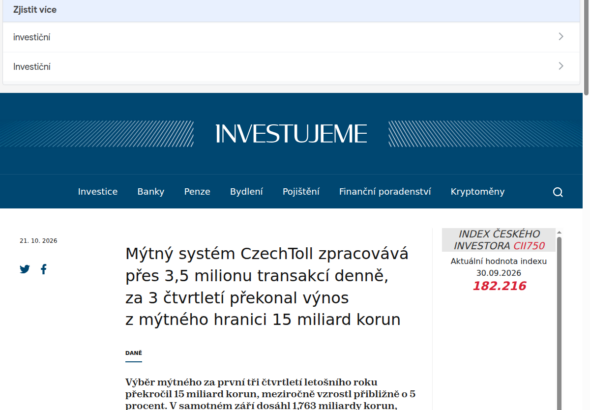
Task: Click the article date 21. 10. 2026
Action: point(38,241)
